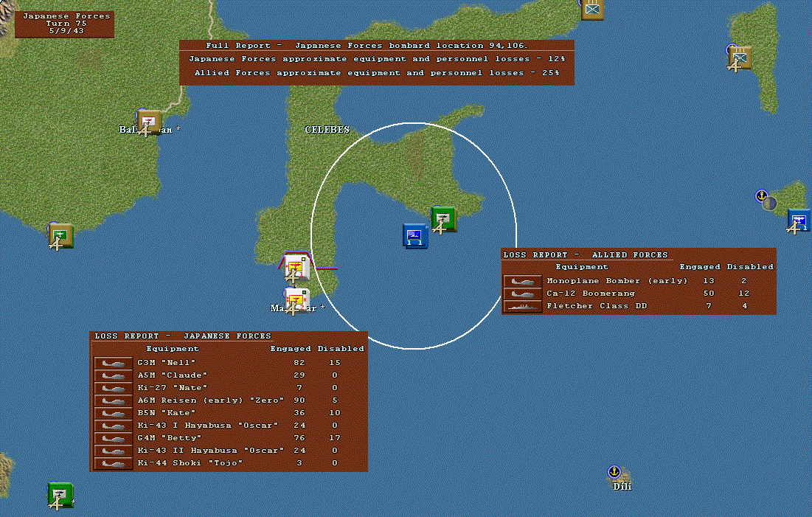Click the G3M "Nell" equipment name
812x517 pixels.
(x=167, y=363)
